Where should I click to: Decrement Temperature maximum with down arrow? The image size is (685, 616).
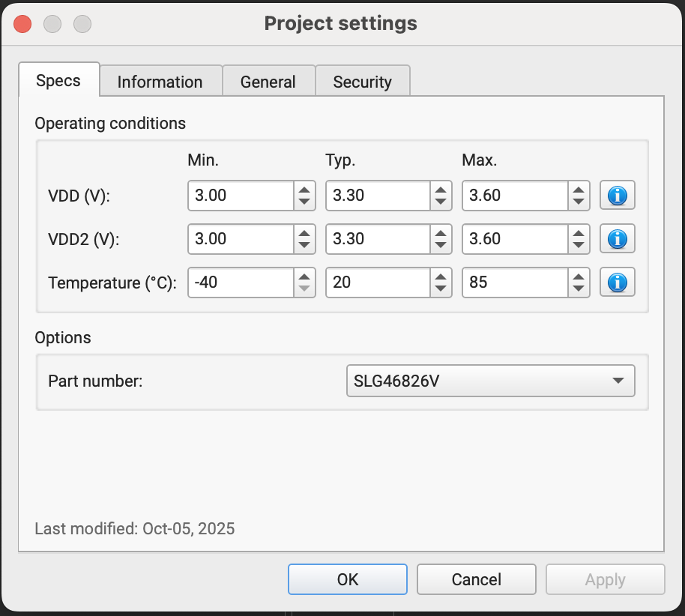(577, 288)
